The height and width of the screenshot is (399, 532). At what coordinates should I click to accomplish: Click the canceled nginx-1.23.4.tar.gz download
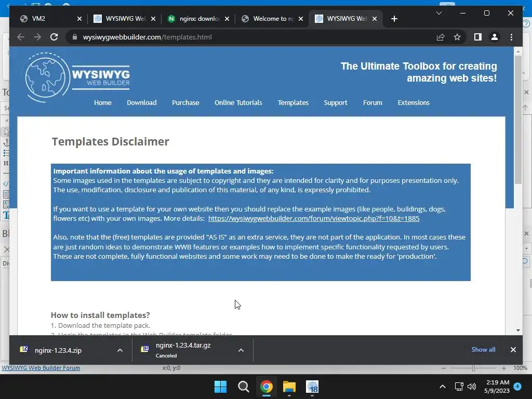coord(183,350)
